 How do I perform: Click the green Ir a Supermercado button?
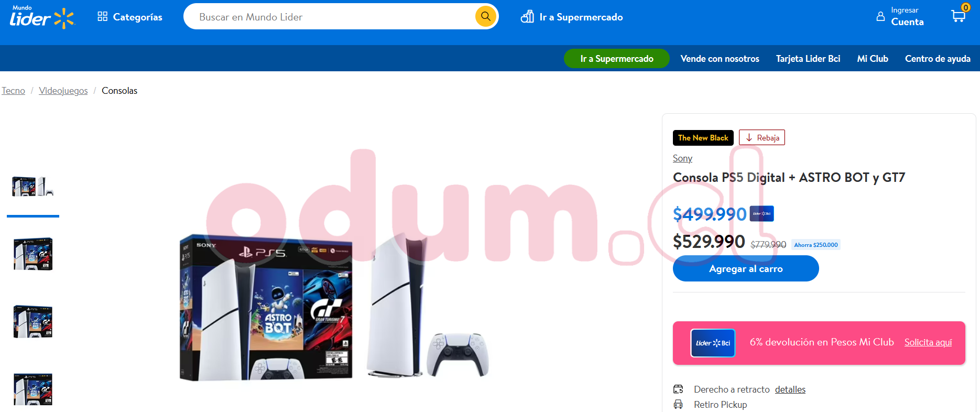(616, 59)
